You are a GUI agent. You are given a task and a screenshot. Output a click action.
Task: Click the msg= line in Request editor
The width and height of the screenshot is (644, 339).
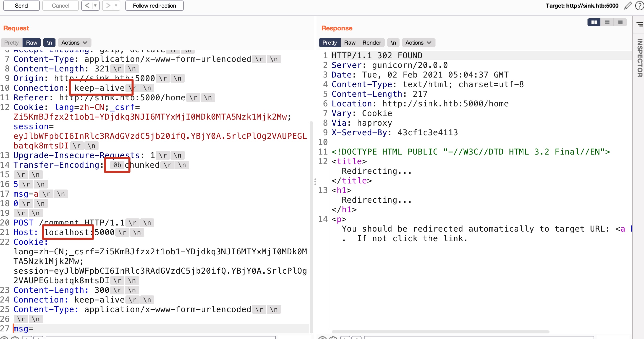pos(23,329)
